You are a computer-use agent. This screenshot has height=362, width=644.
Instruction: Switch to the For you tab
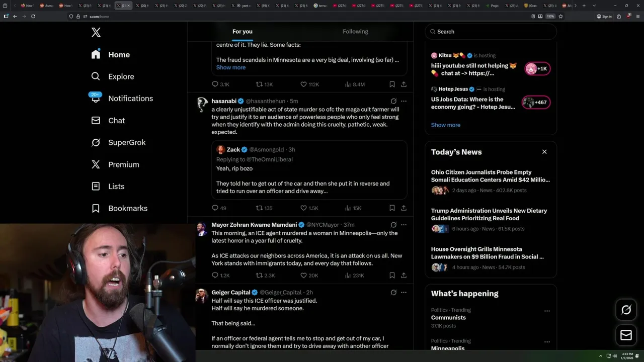243,32
